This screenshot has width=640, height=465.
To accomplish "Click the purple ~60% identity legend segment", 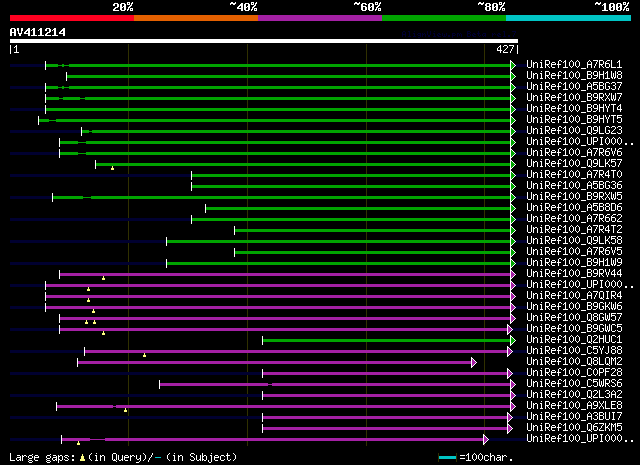I will [320, 18].
